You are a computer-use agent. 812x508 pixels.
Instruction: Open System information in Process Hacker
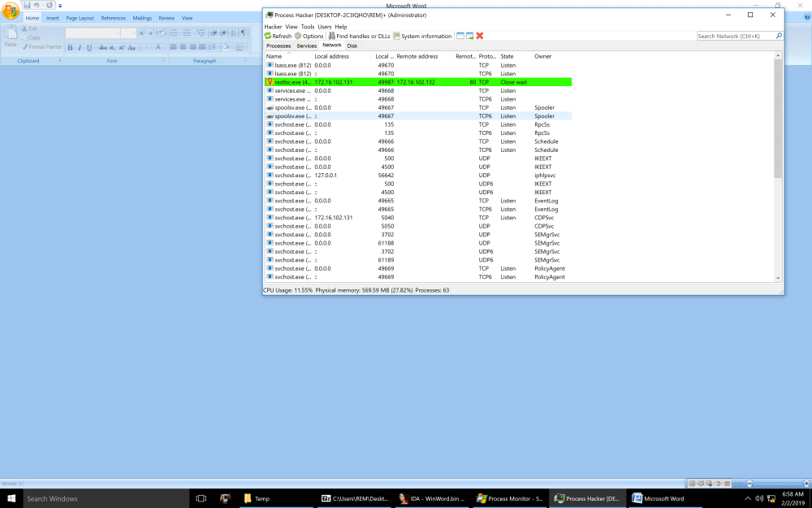[x=397, y=36]
